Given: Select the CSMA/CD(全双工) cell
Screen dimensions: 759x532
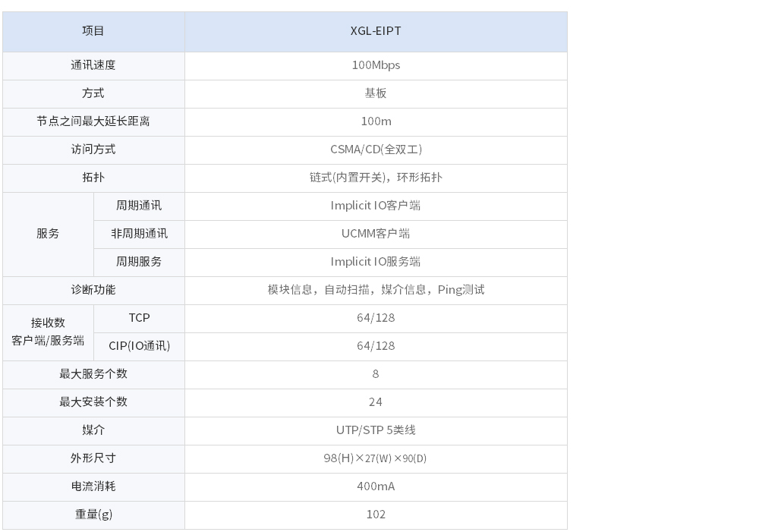Looking at the screenshot, I should 376,150.
